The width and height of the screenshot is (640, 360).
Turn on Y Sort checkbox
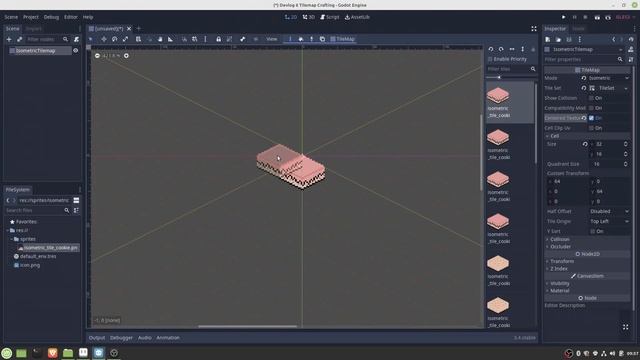pyautogui.click(x=592, y=231)
